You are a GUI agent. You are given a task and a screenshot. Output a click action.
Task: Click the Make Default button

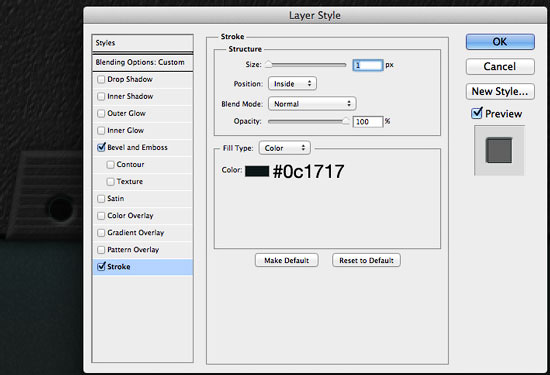[287, 260]
